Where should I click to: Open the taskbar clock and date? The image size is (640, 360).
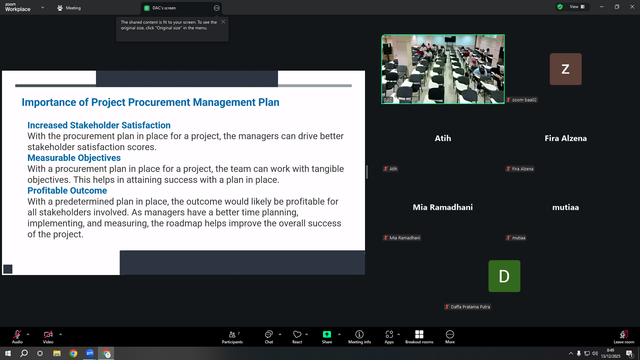click(x=611, y=353)
